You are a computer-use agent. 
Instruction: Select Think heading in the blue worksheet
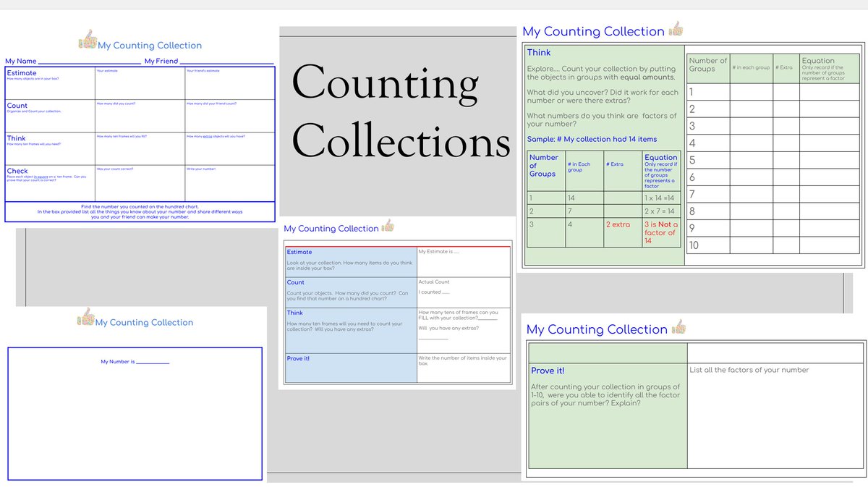coord(295,313)
